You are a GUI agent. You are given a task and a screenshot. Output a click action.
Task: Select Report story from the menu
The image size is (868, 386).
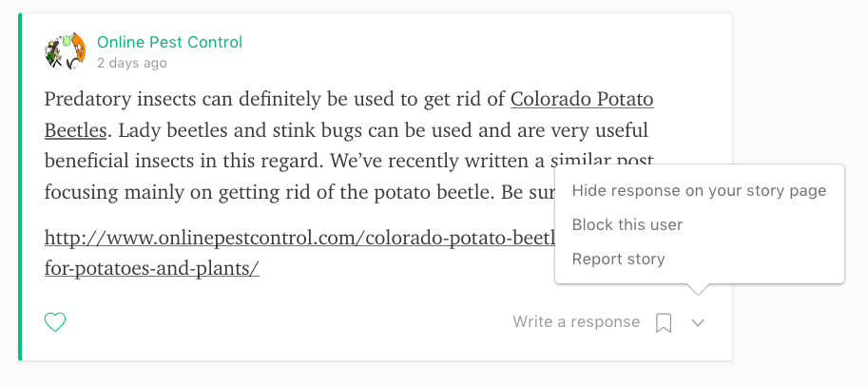(x=618, y=259)
